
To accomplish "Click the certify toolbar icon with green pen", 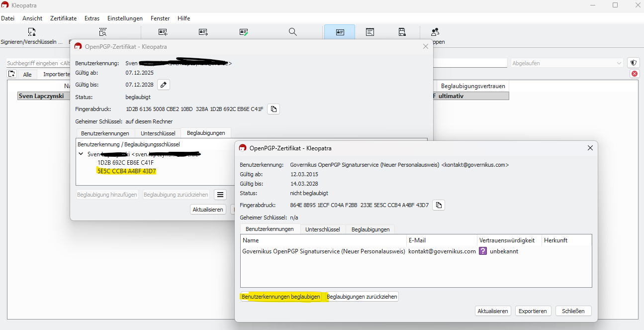I will 244,32.
